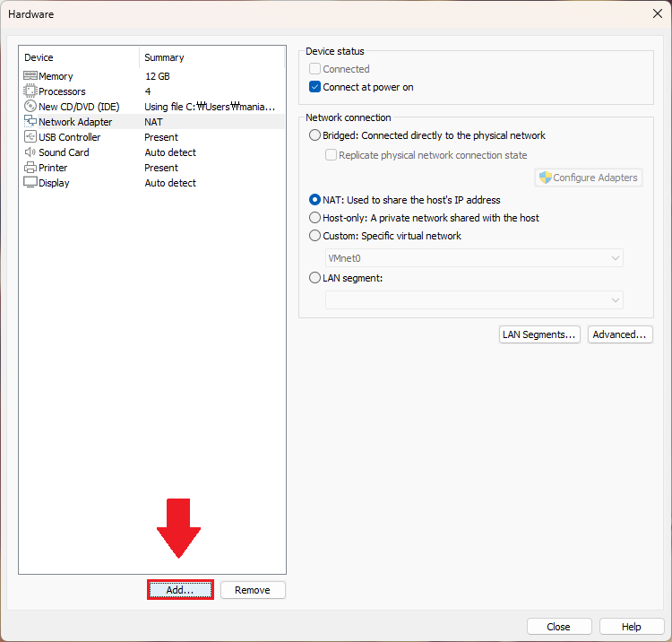Click the 'NAT' summary of Network Adapter
The width and height of the screenshot is (672, 642).
[153, 122]
